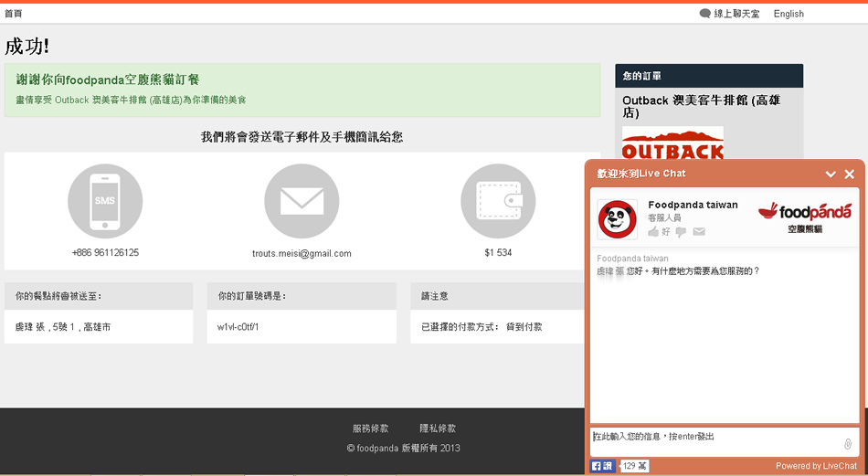The image size is (868, 476).
Task: Close the Live Chat window
Action: click(x=850, y=175)
